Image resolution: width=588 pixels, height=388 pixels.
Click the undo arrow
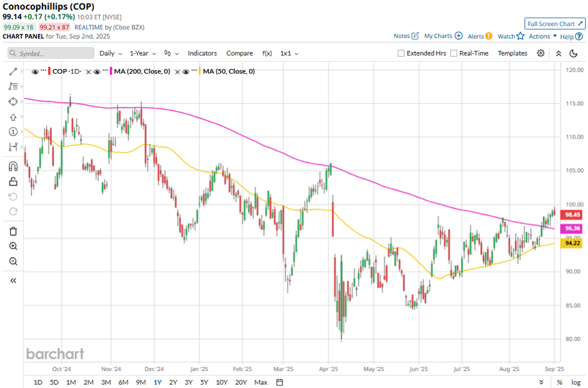(x=13, y=197)
